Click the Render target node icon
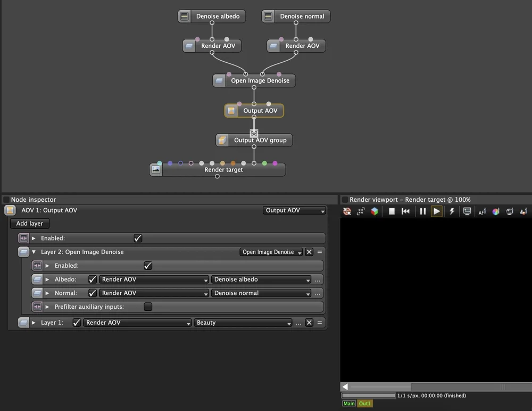532x411 pixels. coord(156,169)
